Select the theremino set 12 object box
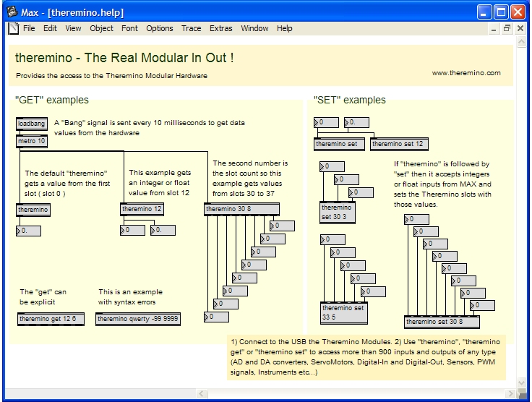The height and width of the screenshot is (402, 532). point(399,144)
